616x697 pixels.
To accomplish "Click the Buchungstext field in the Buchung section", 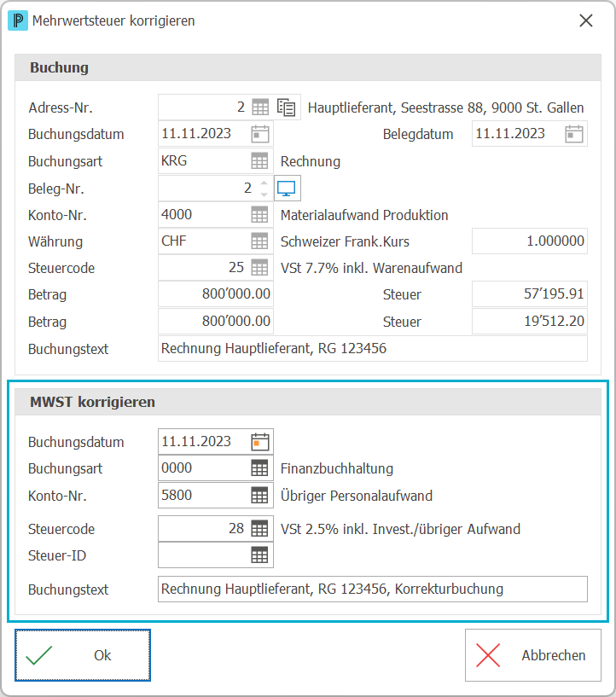I will click(x=373, y=348).
